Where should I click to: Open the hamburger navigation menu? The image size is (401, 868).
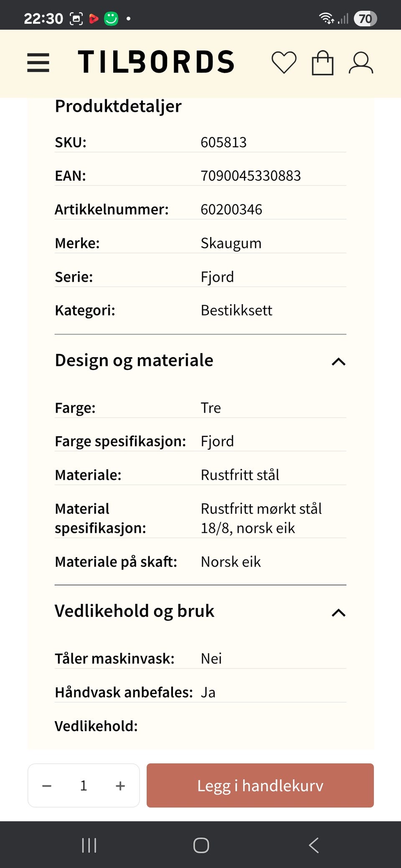coord(38,63)
